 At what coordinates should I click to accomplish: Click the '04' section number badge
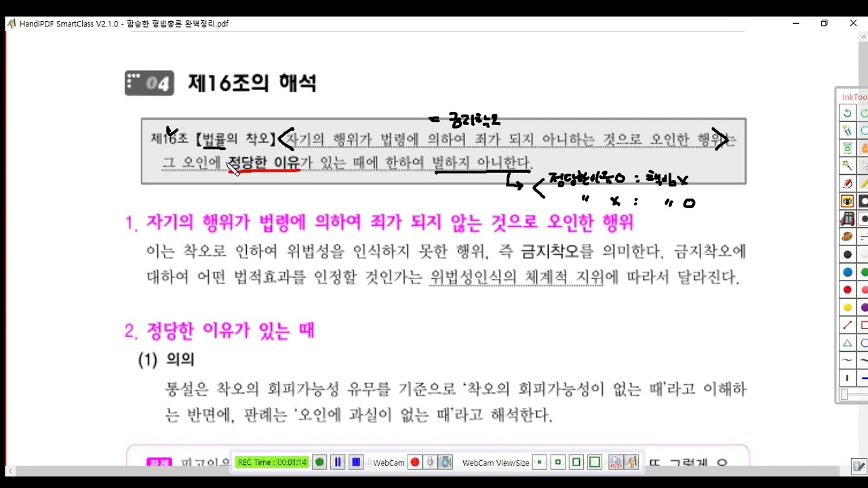[149, 83]
